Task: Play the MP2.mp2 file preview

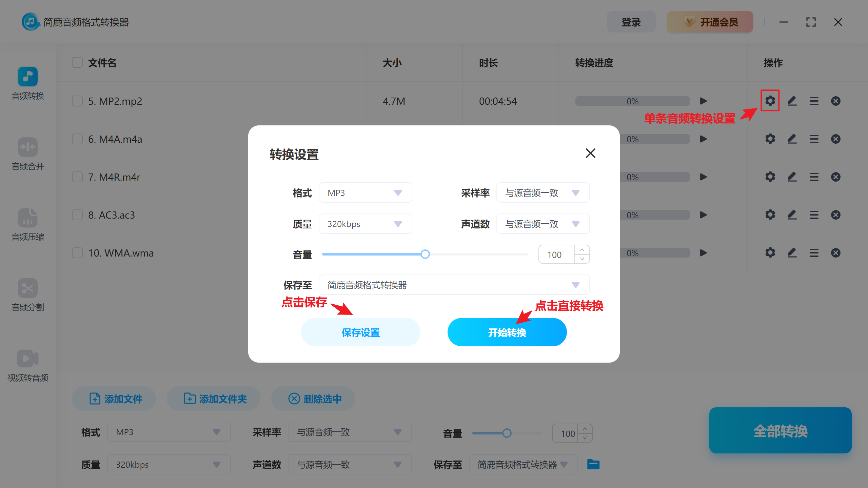Action: click(x=703, y=101)
